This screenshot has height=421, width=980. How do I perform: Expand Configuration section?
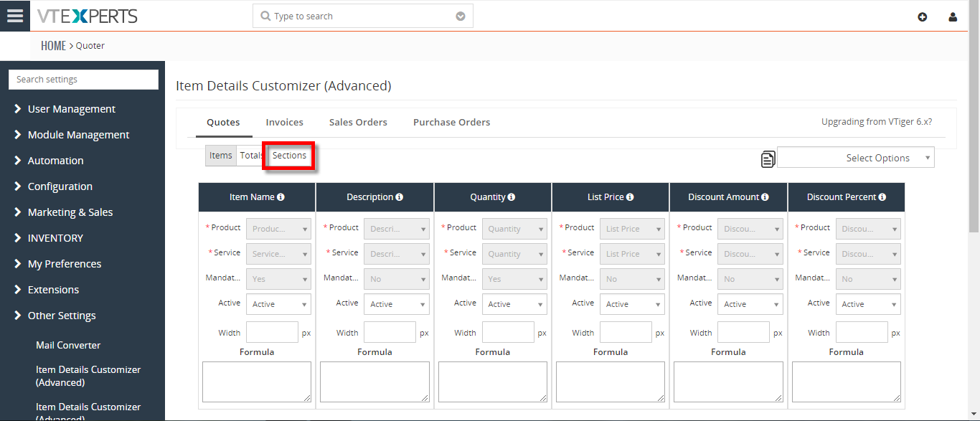pos(60,186)
